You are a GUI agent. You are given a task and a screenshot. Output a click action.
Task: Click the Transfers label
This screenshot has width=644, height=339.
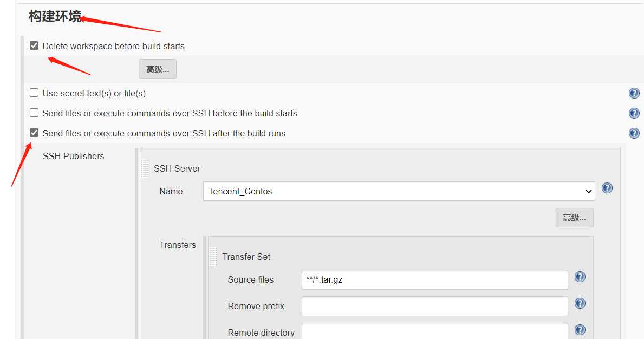178,245
